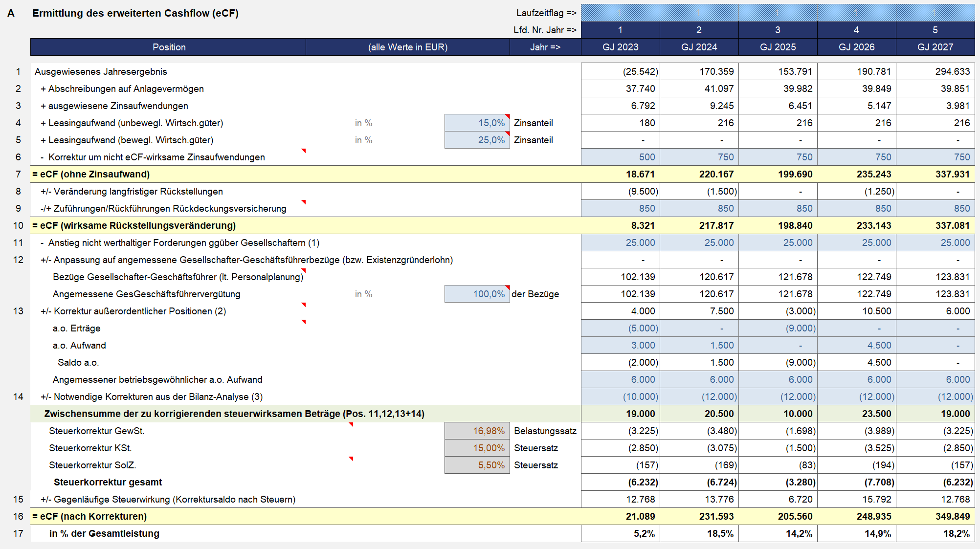Select the 'Steuerkorrektur gesamt' row label

108,482
